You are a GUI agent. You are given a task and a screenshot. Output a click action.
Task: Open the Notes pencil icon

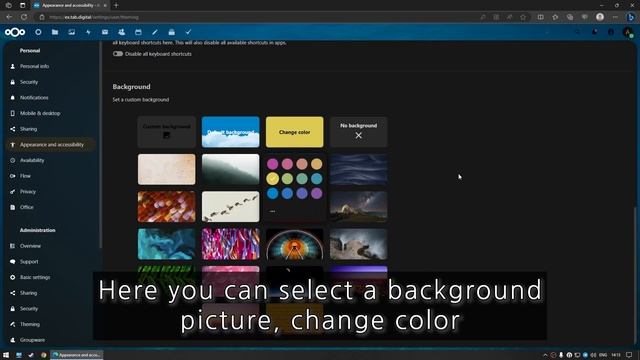pos(155,32)
